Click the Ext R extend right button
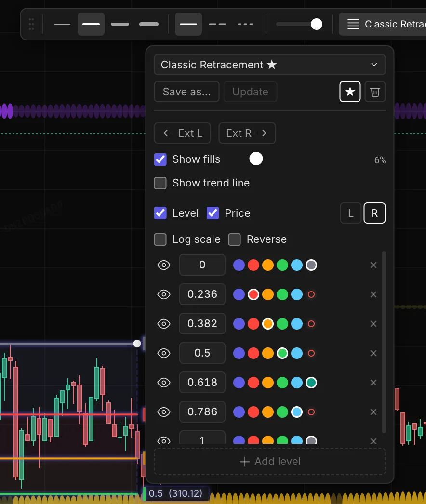Viewport: 426px width, 504px height. [x=247, y=133]
